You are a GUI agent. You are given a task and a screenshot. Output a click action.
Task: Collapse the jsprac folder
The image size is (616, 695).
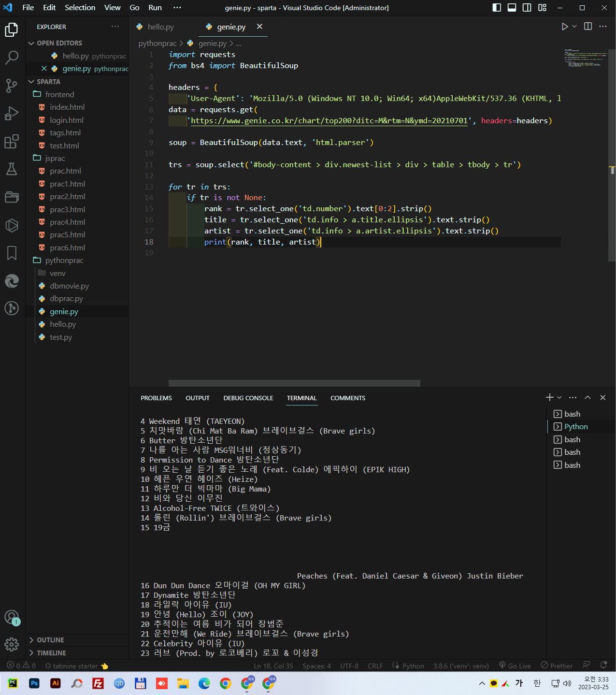coord(77,158)
